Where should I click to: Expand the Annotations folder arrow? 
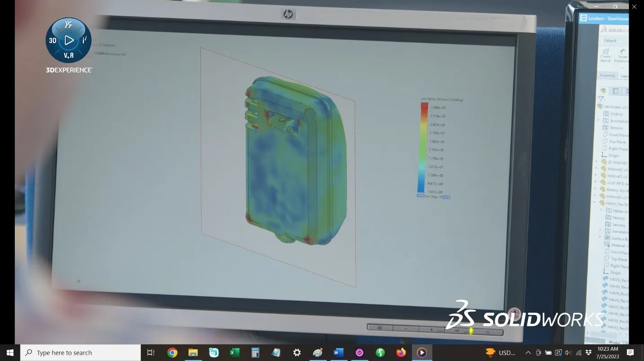tap(598, 121)
